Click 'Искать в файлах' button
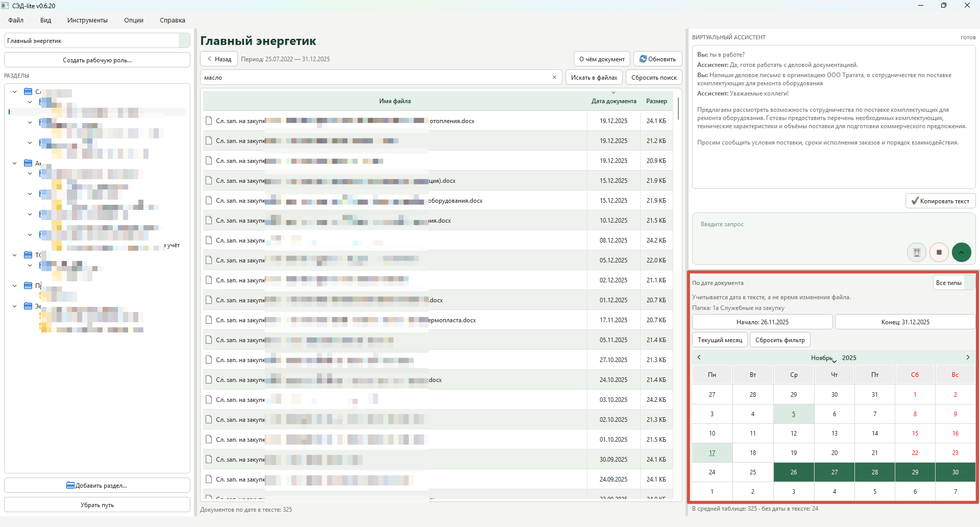980x527 pixels. pyautogui.click(x=594, y=78)
